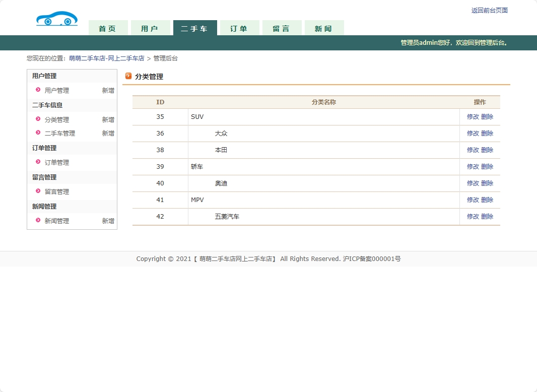The width and height of the screenshot is (537, 392).
Task: Open the 订单 navigation tab
Action: point(239,28)
